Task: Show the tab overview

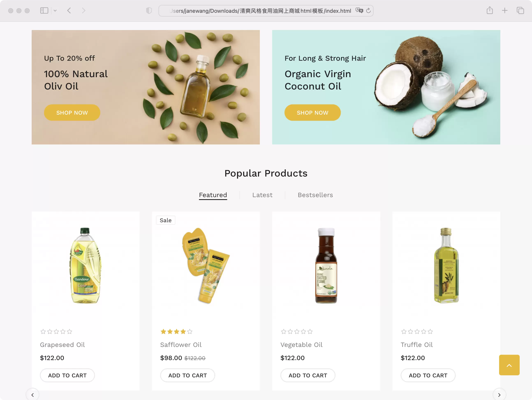Action: pos(520,10)
